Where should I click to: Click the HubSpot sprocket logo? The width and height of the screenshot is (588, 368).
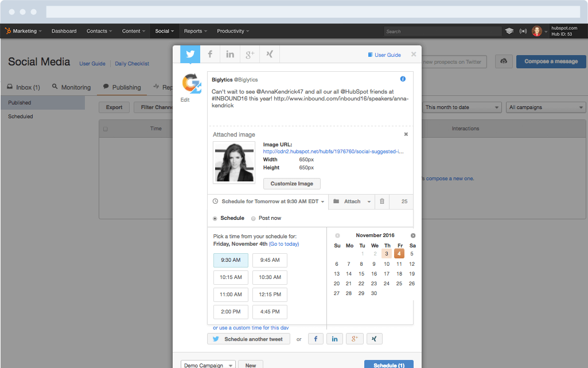pyautogui.click(x=8, y=31)
